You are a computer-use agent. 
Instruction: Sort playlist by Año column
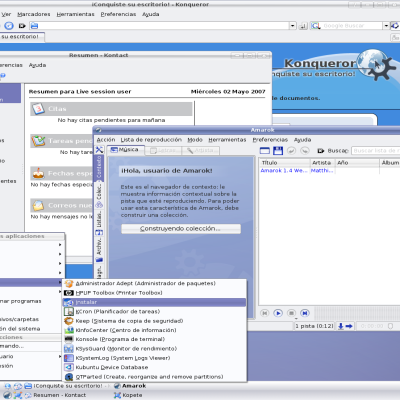357,163
